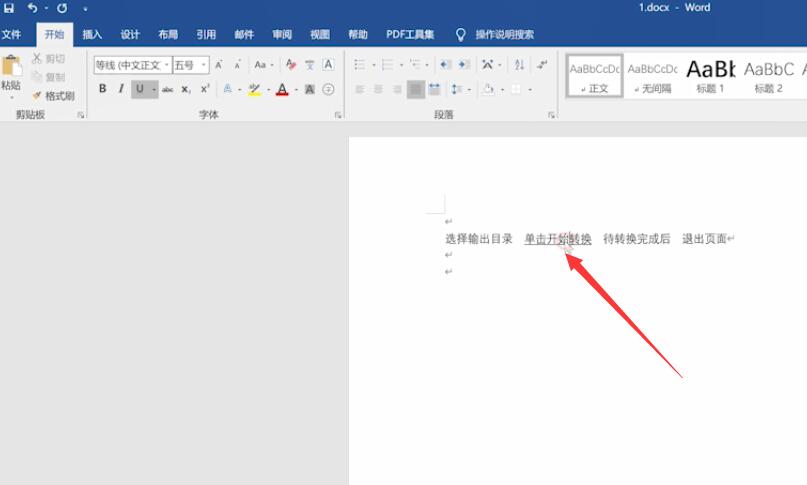Undo the last action
Screen dimensions: 807x485
(x=32, y=8)
